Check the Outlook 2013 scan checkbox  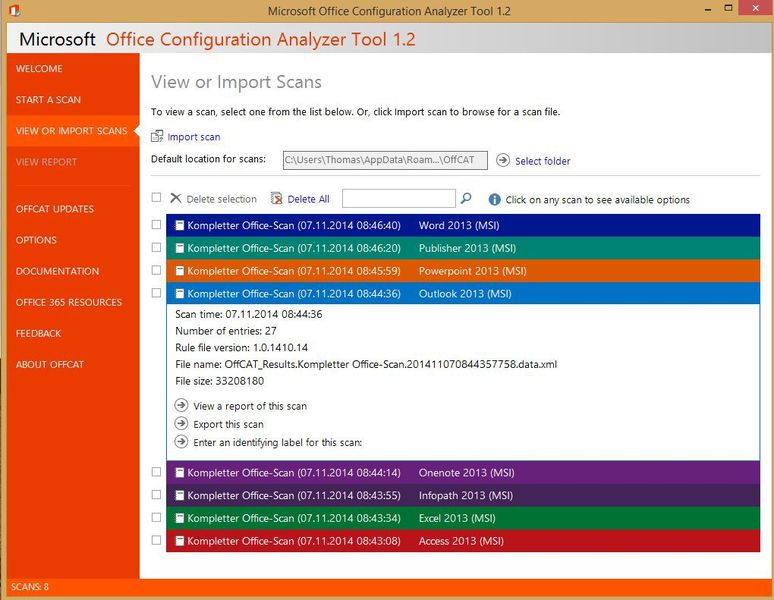click(x=156, y=293)
